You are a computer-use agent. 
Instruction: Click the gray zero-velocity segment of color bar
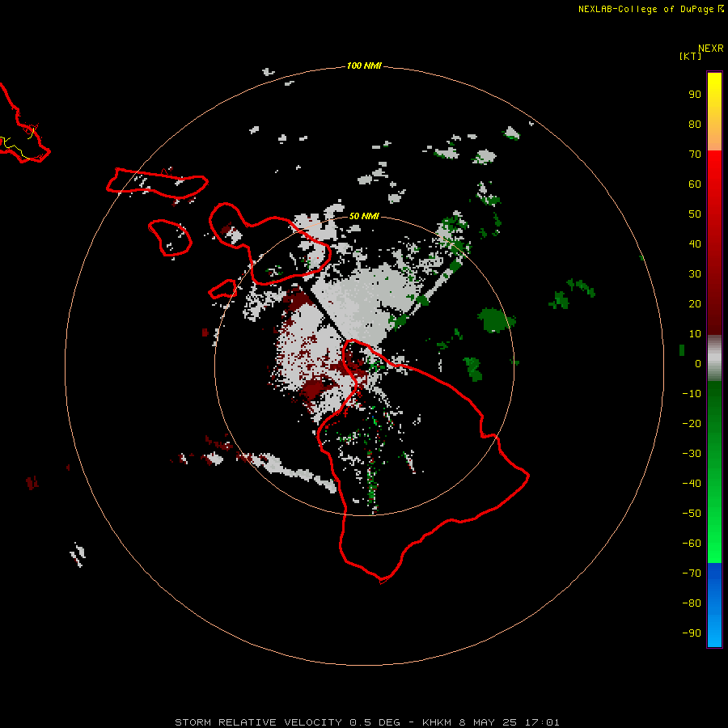[714, 358]
